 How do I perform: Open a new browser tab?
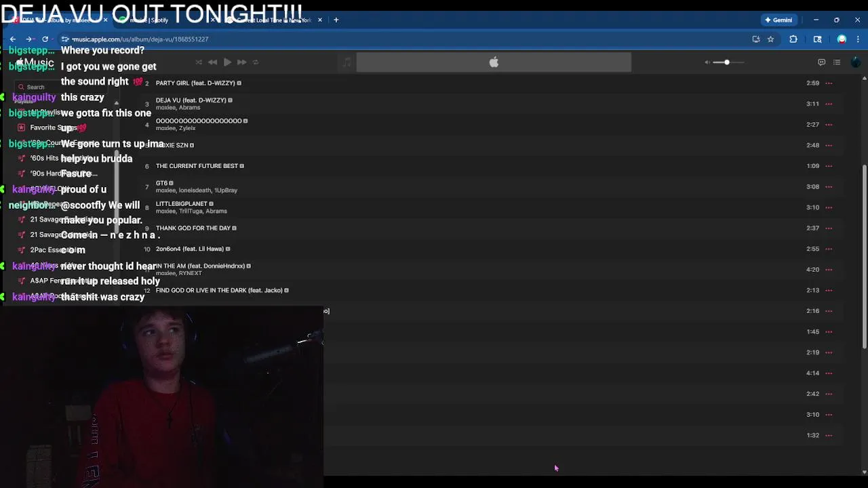[x=336, y=20]
